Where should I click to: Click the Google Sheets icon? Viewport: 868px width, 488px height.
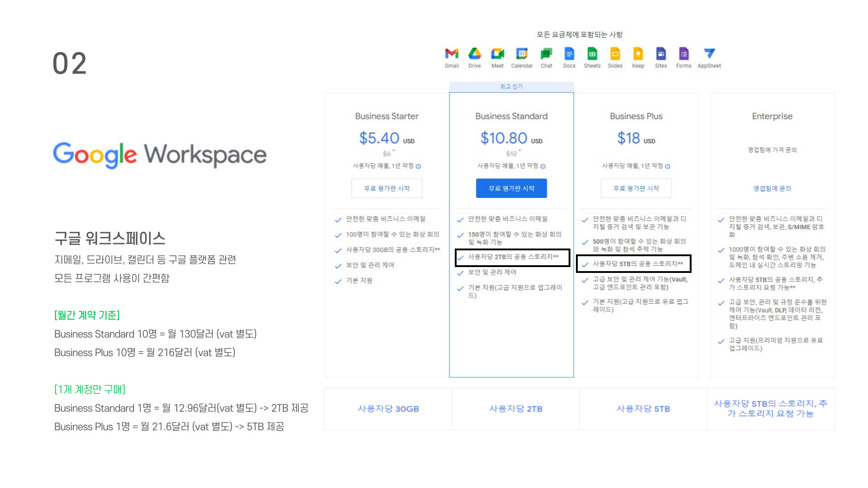click(x=592, y=54)
